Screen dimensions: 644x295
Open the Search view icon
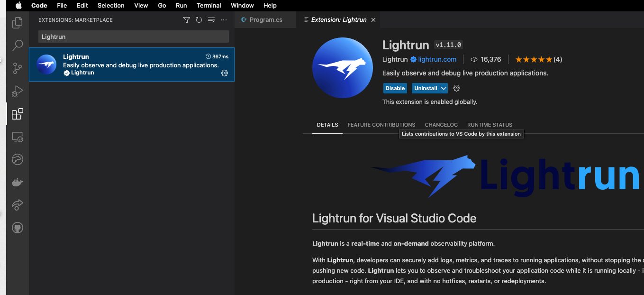coord(18,46)
